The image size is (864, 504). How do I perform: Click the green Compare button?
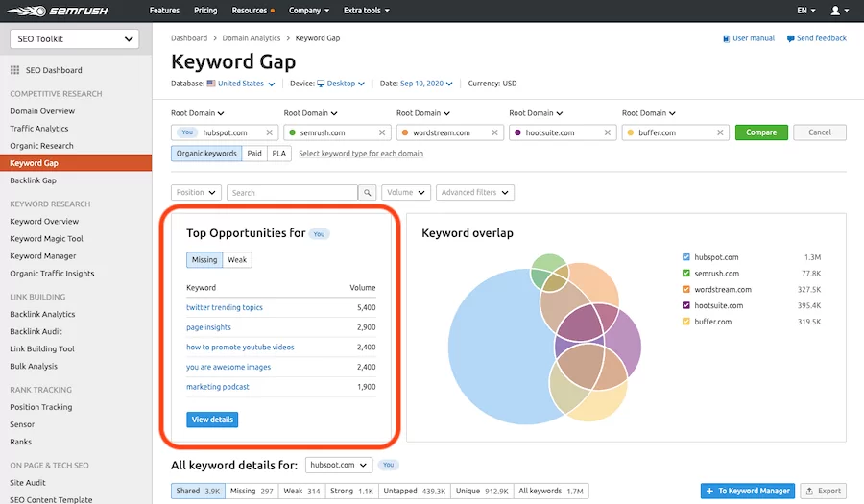pos(761,132)
